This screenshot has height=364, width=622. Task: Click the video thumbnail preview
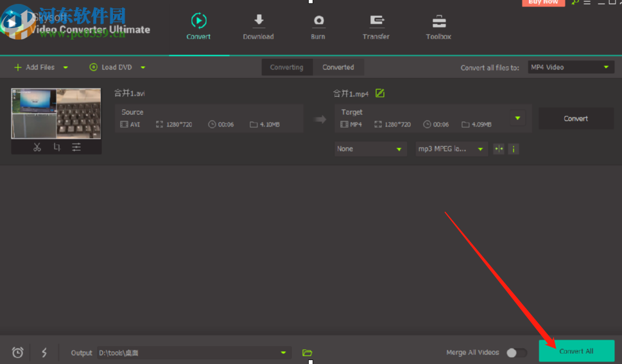56,114
